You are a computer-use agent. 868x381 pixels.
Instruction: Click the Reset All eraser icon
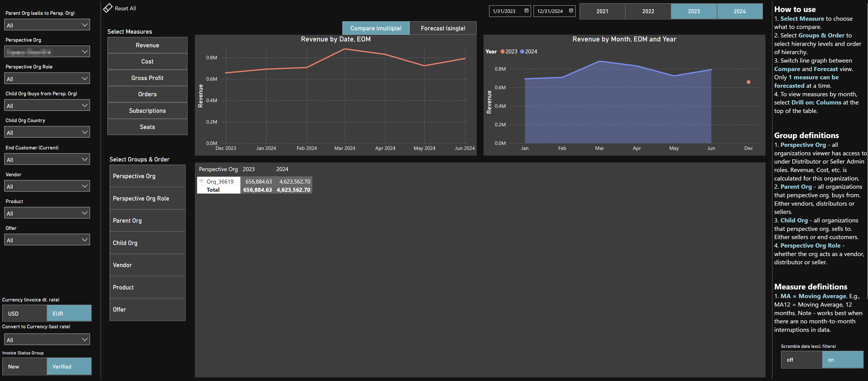tap(108, 8)
